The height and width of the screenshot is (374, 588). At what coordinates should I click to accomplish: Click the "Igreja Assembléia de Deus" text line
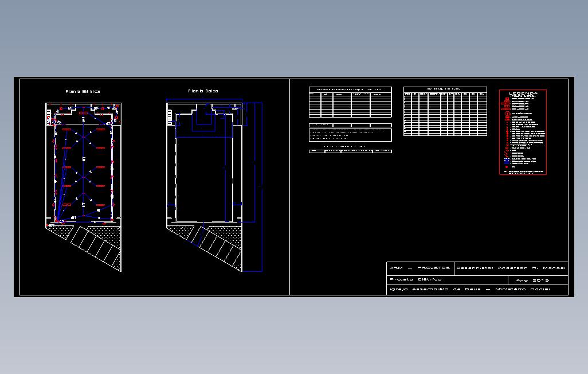pyautogui.click(x=470, y=289)
